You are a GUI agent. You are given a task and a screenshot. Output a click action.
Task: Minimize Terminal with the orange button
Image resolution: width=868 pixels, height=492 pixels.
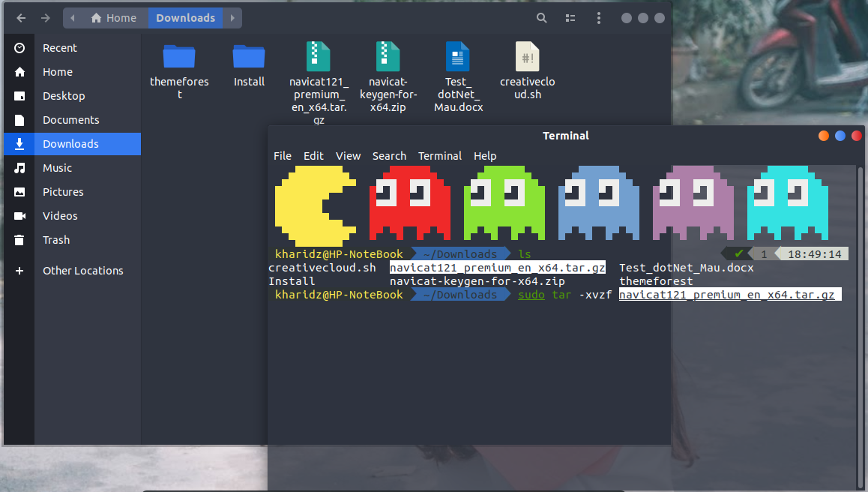824,136
